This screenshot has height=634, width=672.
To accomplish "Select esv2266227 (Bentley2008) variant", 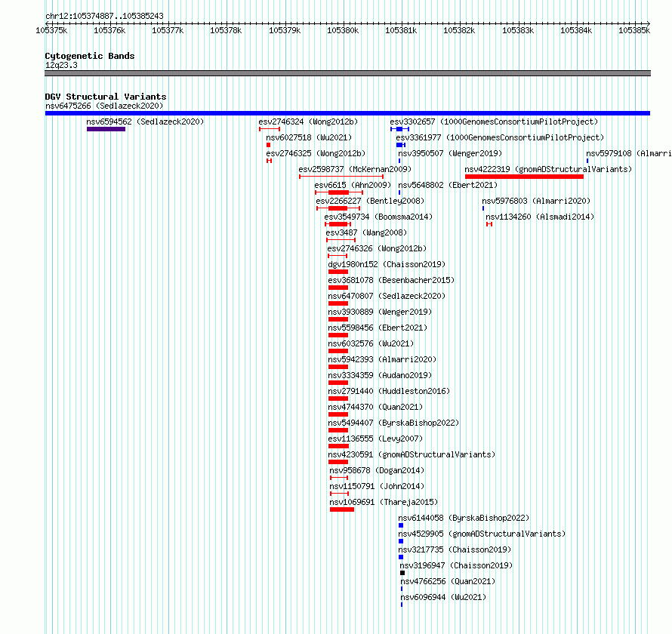I will coord(370,201).
